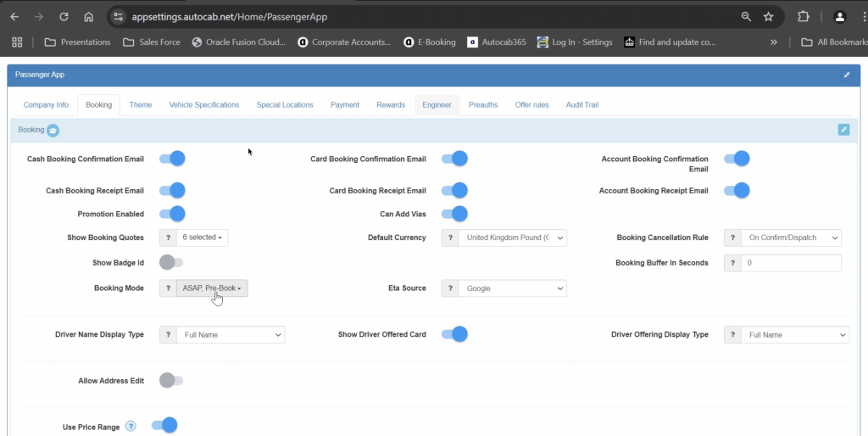Image resolution: width=868 pixels, height=436 pixels.
Task: Show more bookmarks with double chevron
Action: [773, 42]
